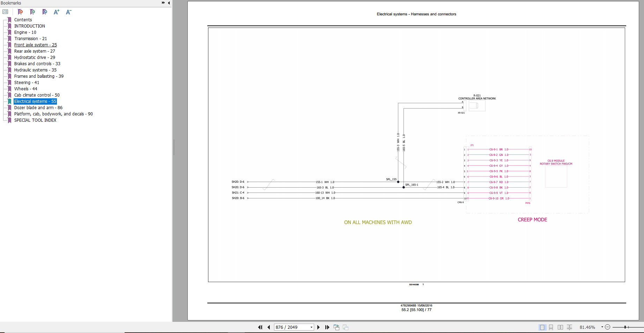Viewport: 644px width, 333px height.
Task: Switch to two-page facing view
Action: pyautogui.click(x=560, y=327)
